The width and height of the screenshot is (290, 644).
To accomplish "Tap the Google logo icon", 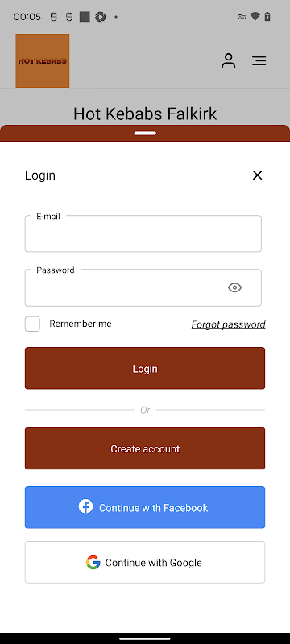I will (93, 562).
